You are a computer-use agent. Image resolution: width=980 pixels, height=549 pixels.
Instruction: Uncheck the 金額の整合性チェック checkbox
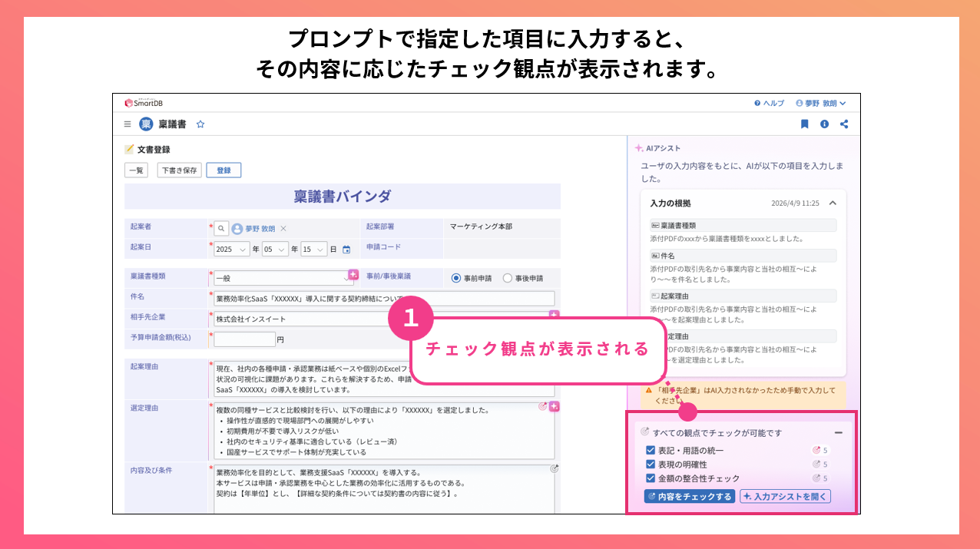[x=651, y=478]
